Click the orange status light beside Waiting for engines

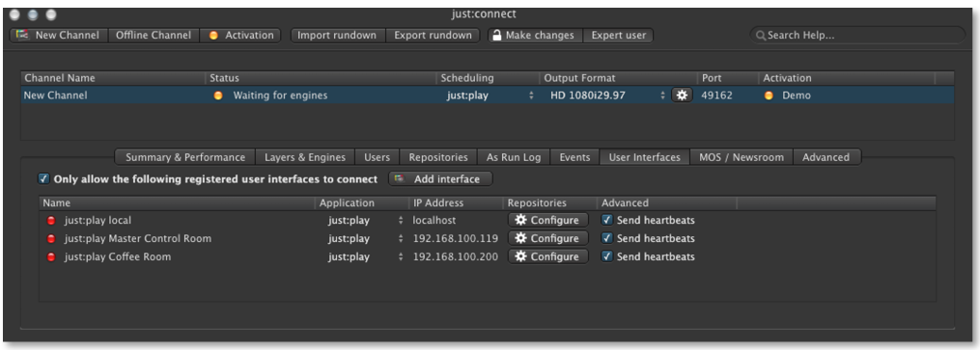218,96
